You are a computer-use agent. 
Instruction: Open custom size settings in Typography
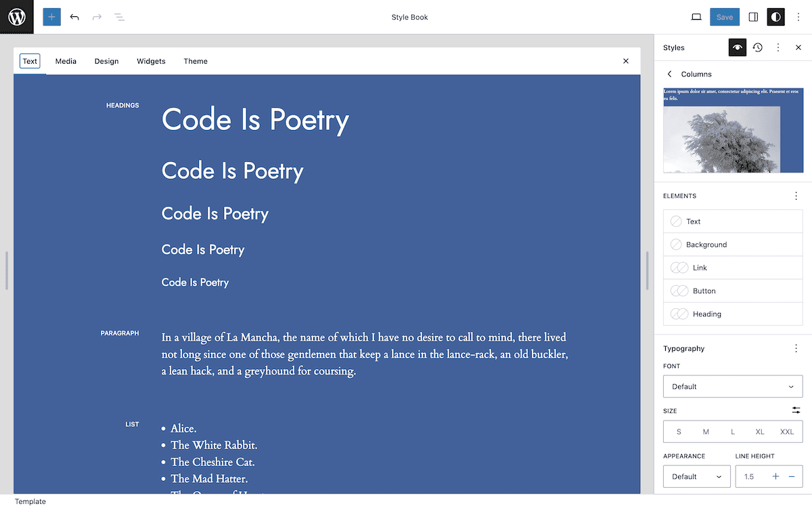point(796,410)
